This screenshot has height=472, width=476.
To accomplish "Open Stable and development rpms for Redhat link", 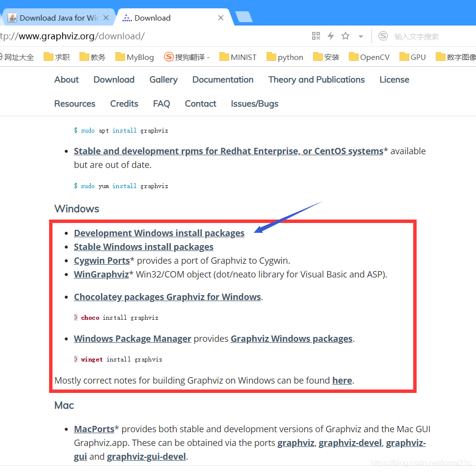I will pos(229,151).
